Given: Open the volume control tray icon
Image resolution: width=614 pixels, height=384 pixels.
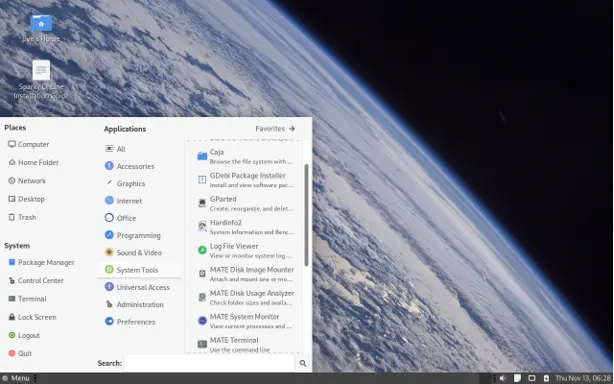Looking at the screenshot, I should coord(503,378).
